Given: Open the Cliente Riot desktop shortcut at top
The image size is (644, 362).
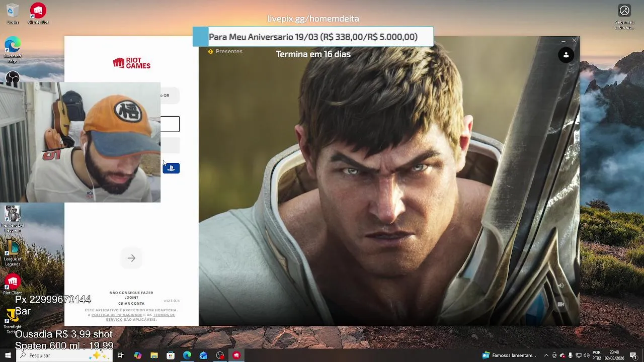Looking at the screenshot, I should (38, 14).
